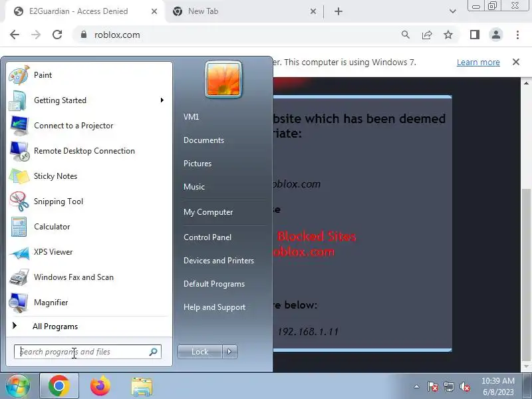
Task: Click the network tray icon
Action: [449, 386]
